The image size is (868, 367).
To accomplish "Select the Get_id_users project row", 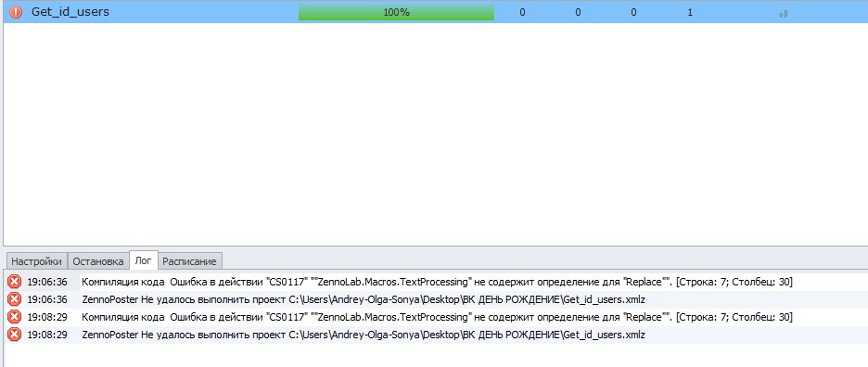I will [x=434, y=12].
